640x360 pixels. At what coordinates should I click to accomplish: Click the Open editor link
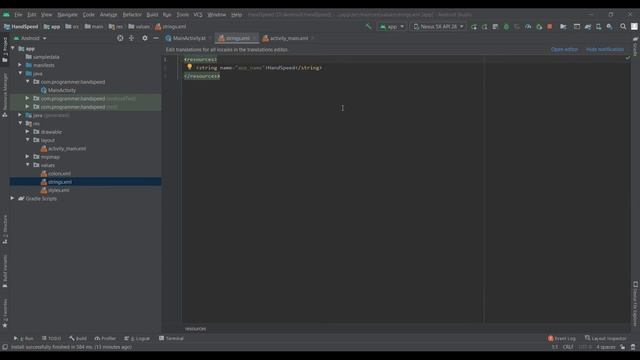[564, 49]
